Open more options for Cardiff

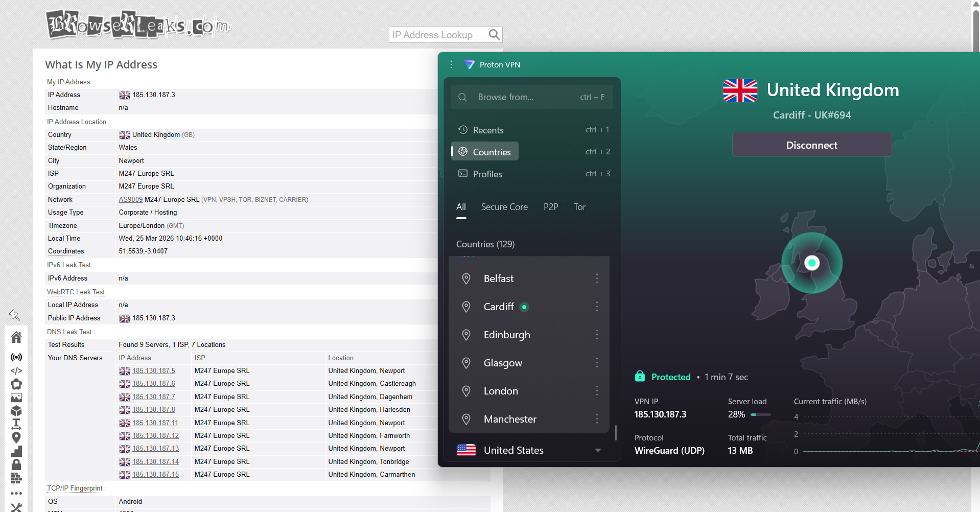click(597, 307)
